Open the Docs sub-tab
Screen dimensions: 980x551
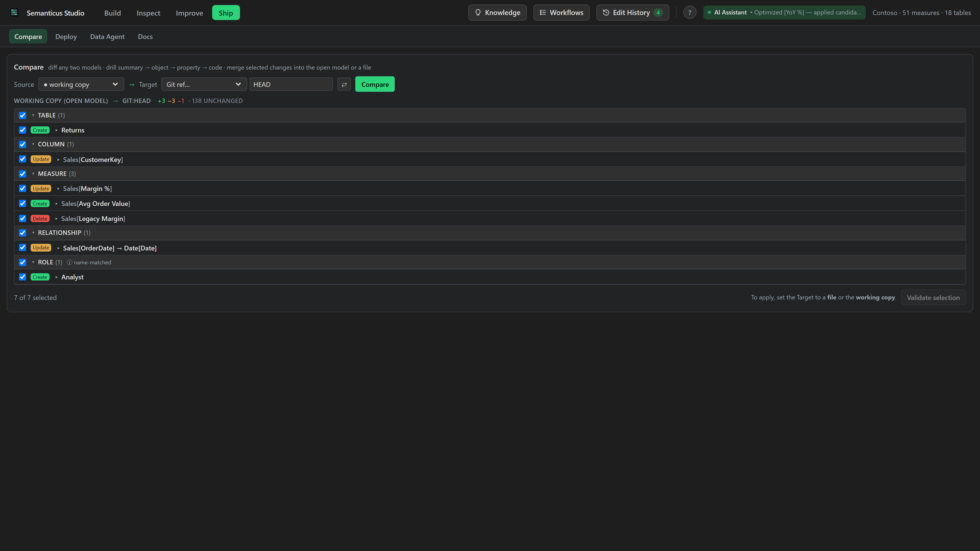[145, 36]
